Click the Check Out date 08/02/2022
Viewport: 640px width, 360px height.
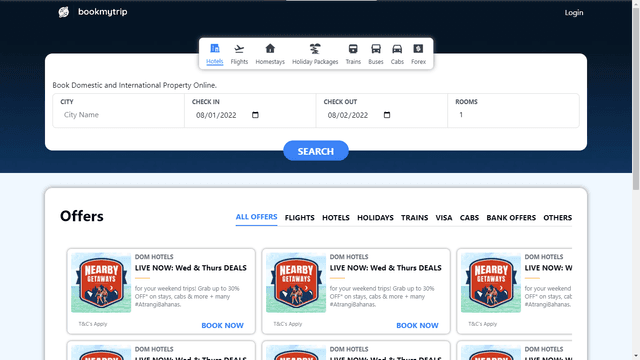[348, 115]
